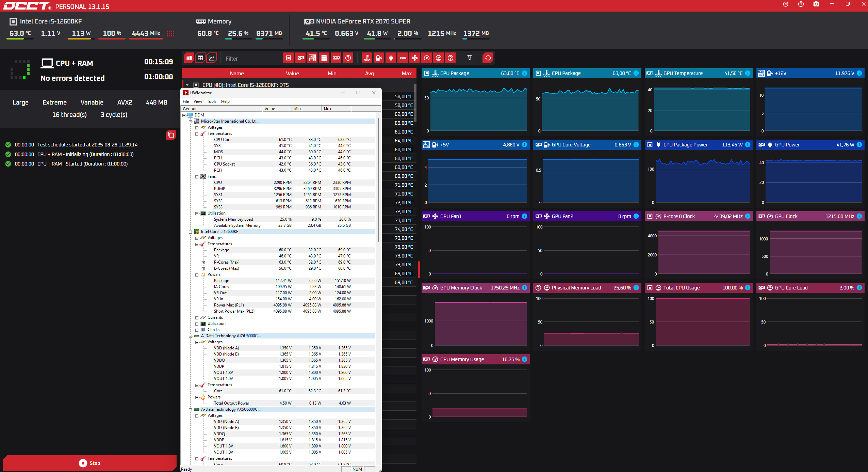Stop the running CPU + RAM test
868x472 pixels.
tap(89, 463)
